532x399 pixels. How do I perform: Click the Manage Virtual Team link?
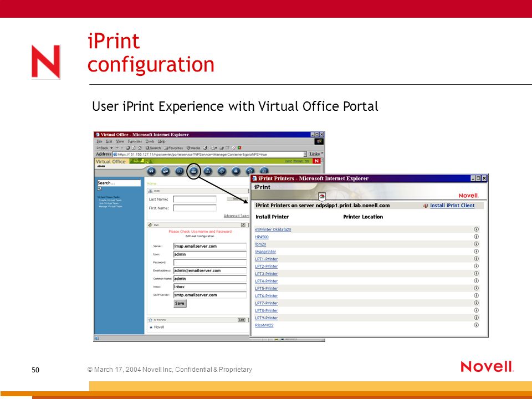click(111, 206)
